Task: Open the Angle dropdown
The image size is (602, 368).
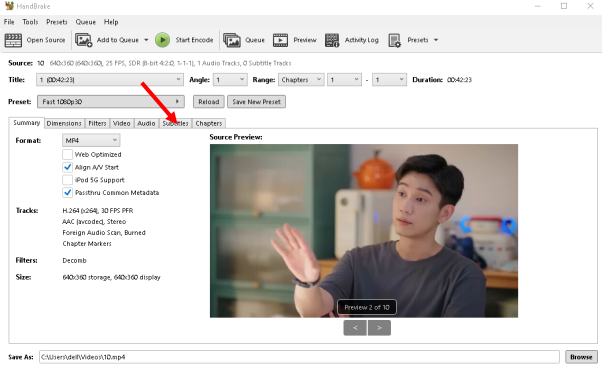Action: (x=230, y=79)
